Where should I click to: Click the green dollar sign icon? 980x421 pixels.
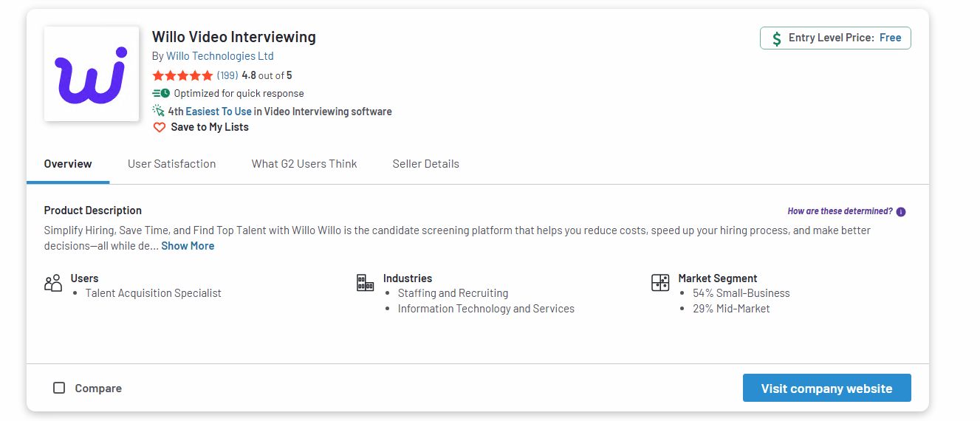(776, 38)
